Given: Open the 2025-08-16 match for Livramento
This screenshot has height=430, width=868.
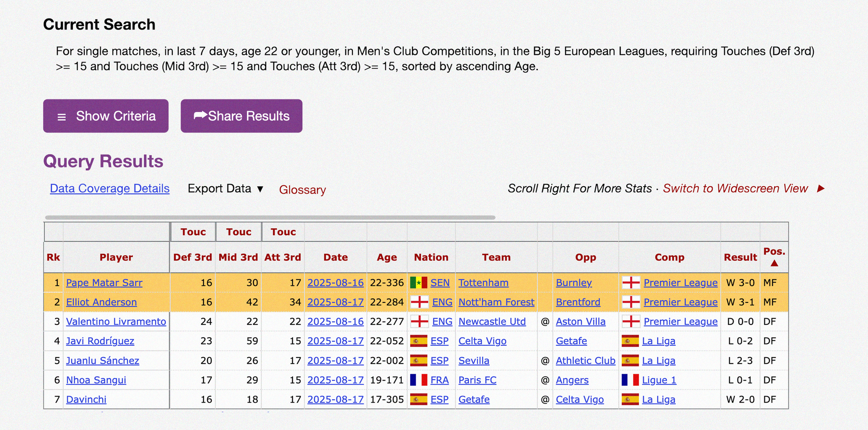Looking at the screenshot, I should (335, 322).
